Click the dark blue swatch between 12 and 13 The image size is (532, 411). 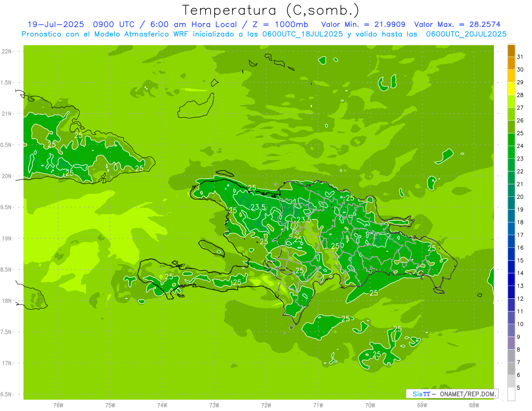click(511, 292)
